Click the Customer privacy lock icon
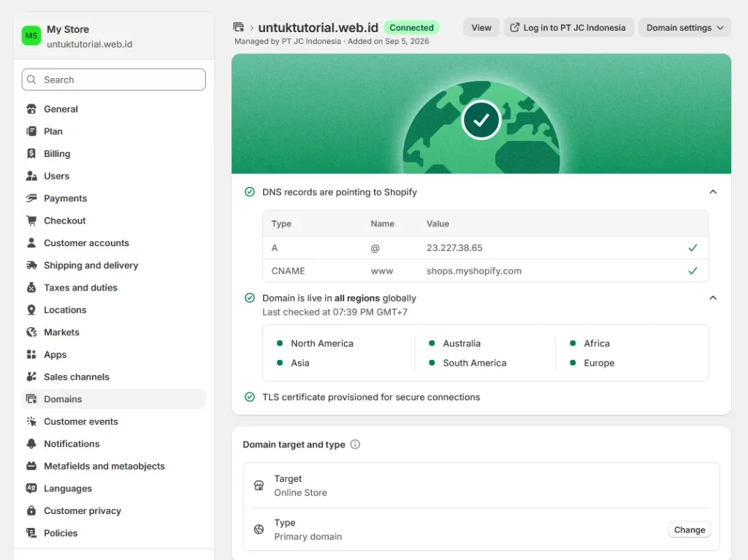The image size is (748, 560). tap(31, 511)
